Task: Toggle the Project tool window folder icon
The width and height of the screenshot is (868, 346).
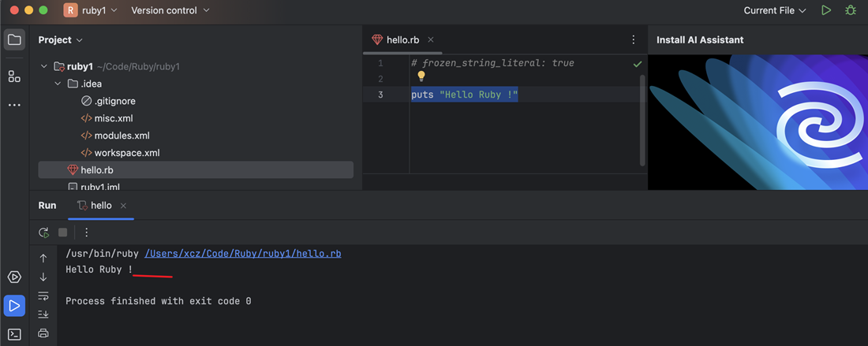Action: [x=14, y=39]
